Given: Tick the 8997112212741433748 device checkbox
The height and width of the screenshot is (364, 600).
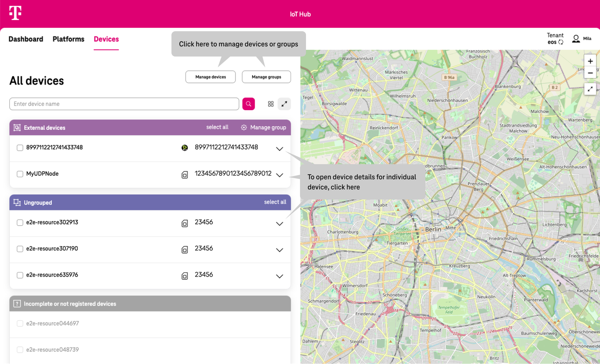Looking at the screenshot, I should coord(20,148).
